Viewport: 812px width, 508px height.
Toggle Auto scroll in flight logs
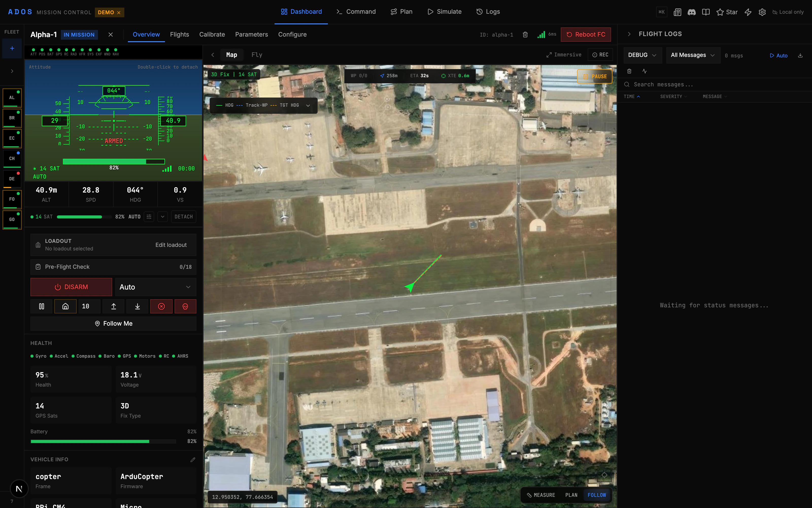pyautogui.click(x=779, y=55)
